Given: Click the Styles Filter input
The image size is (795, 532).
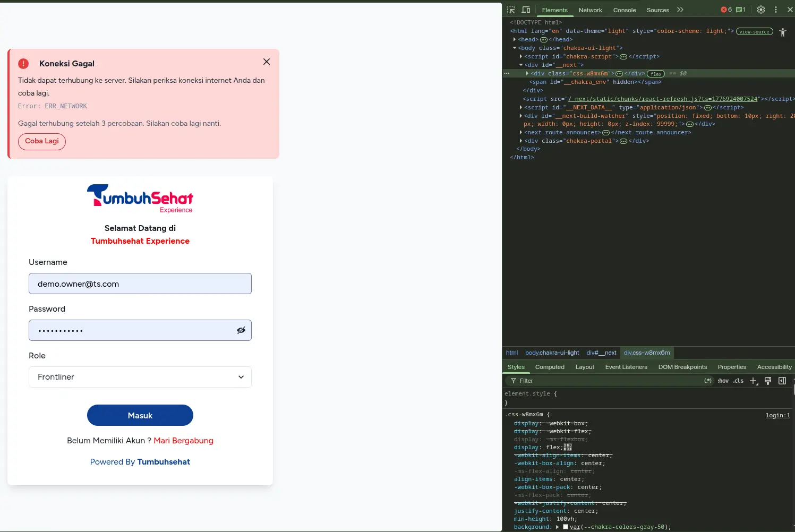Looking at the screenshot, I should (610, 381).
